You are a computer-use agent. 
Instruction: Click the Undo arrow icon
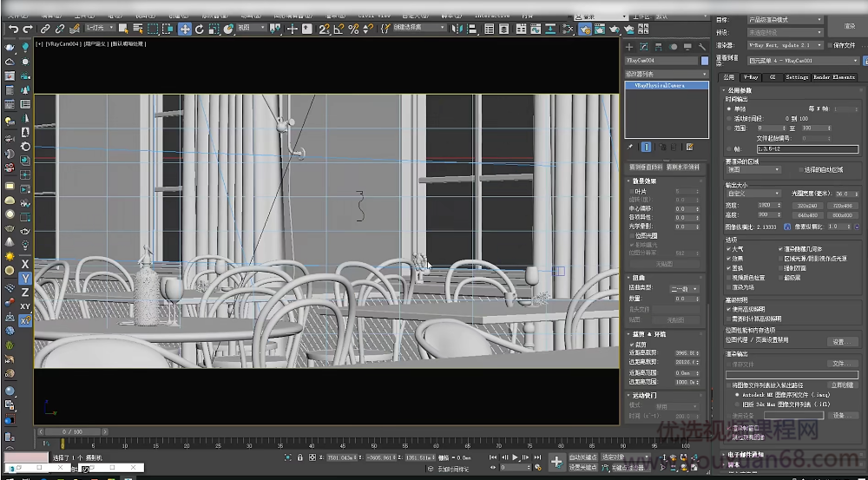11,29
